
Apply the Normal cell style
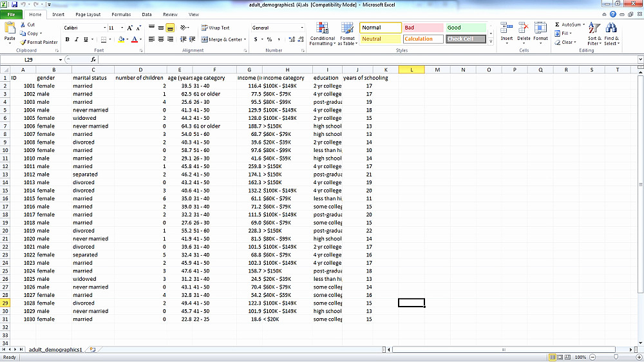(x=381, y=28)
